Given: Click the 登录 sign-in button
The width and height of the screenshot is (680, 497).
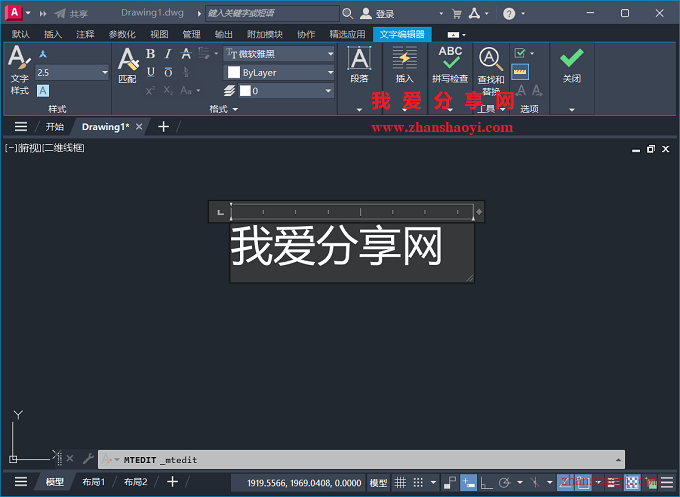Looking at the screenshot, I should coord(377,14).
